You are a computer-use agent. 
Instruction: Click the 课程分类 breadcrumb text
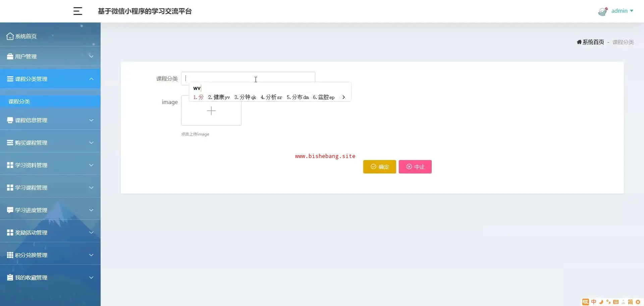coord(623,42)
